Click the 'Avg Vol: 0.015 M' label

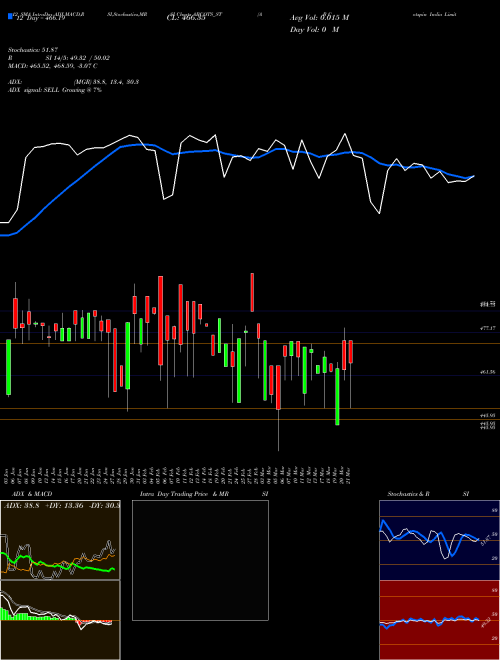coord(319,18)
